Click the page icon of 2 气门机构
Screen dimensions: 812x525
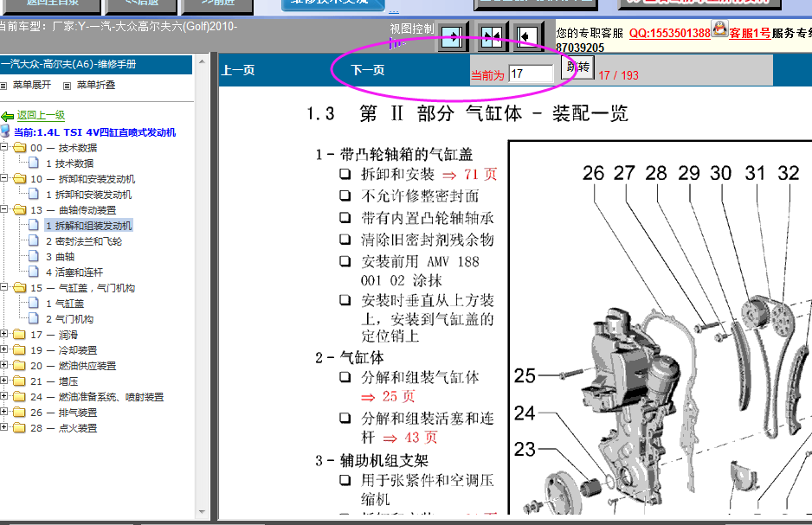34,318
